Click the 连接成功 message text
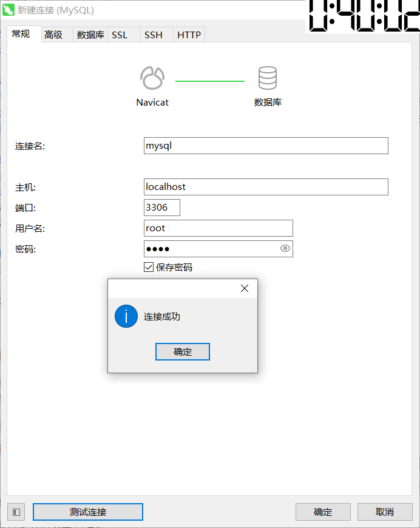This screenshot has width=420, height=528. [x=162, y=317]
